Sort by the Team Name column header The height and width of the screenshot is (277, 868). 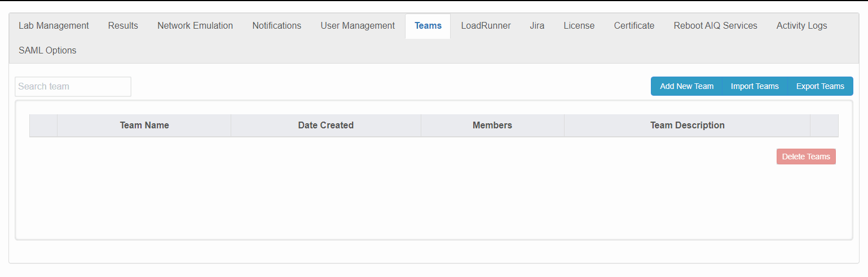coord(144,126)
